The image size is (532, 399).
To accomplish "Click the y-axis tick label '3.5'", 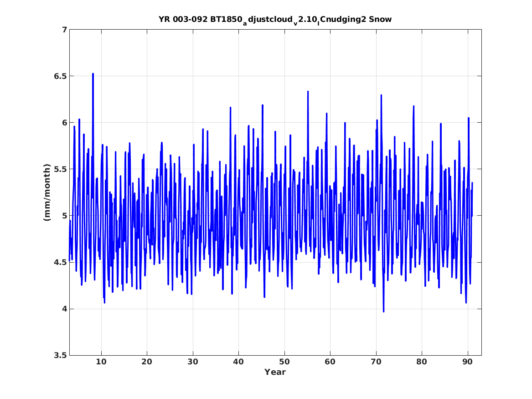I will click(x=60, y=355).
